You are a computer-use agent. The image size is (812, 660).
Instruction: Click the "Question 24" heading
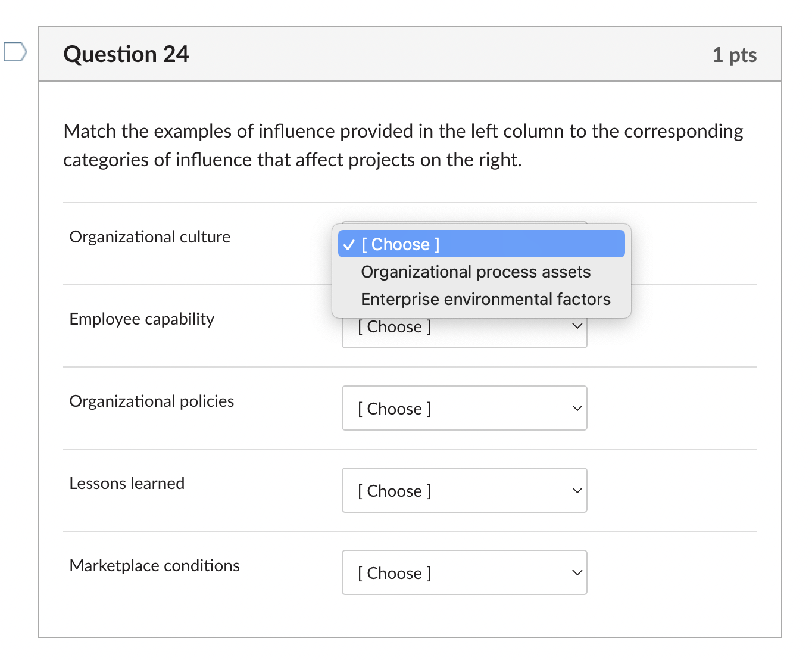(126, 54)
